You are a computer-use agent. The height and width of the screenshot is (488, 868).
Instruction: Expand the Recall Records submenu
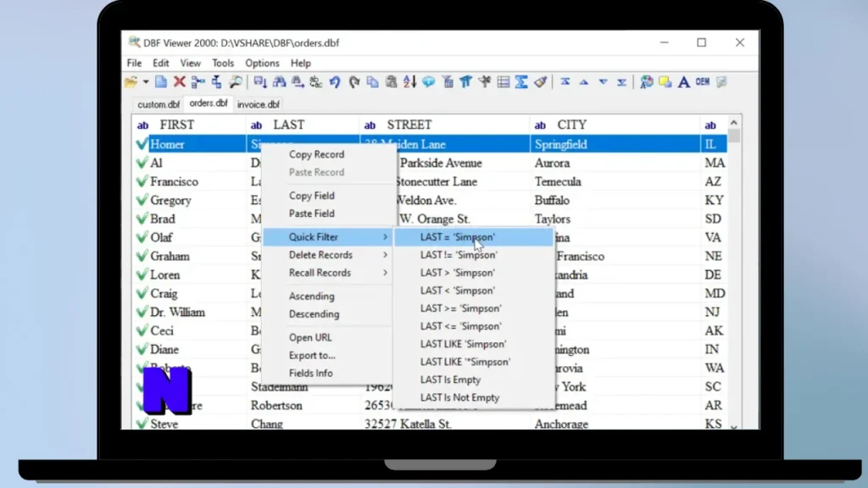coord(328,273)
